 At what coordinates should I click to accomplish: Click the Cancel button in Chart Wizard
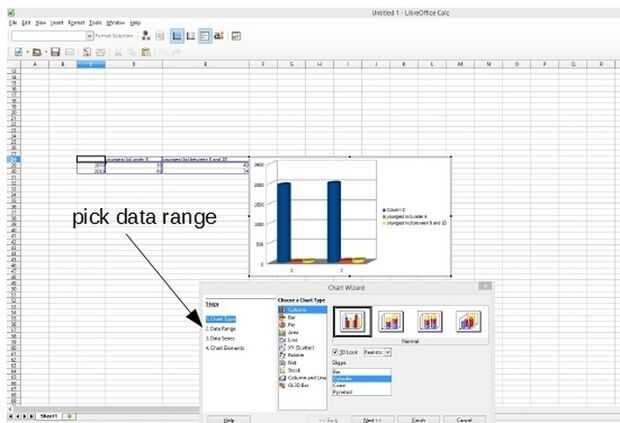coord(464,419)
